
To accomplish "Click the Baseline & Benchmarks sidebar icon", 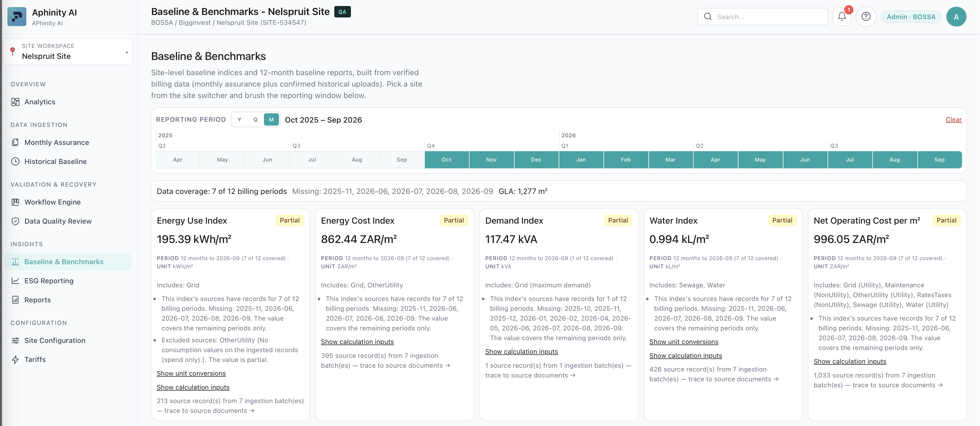I will point(15,262).
